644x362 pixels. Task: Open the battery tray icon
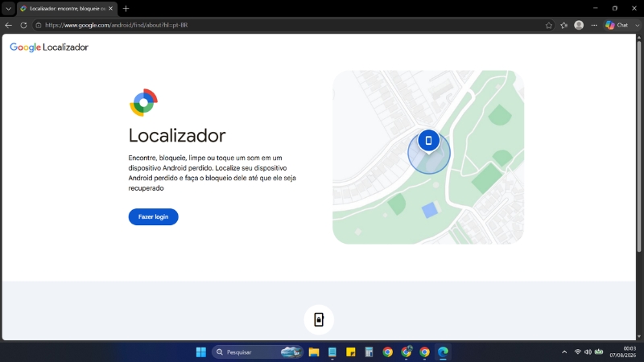[599, 352]
